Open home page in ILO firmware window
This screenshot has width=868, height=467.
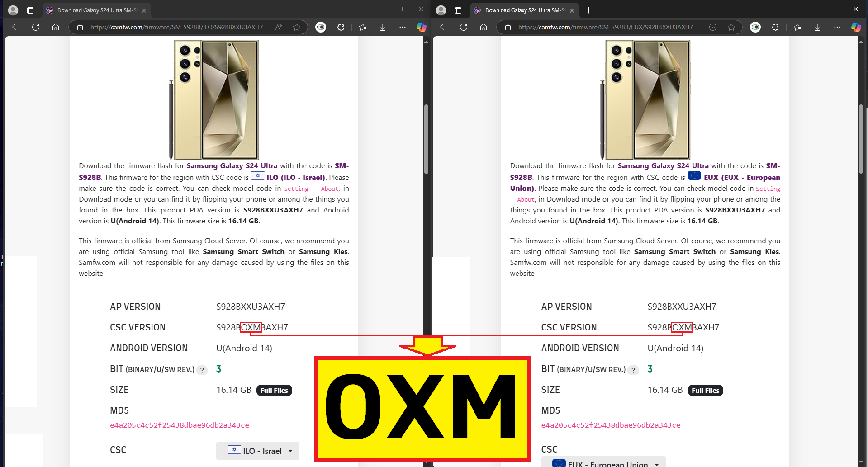(56, 27)
